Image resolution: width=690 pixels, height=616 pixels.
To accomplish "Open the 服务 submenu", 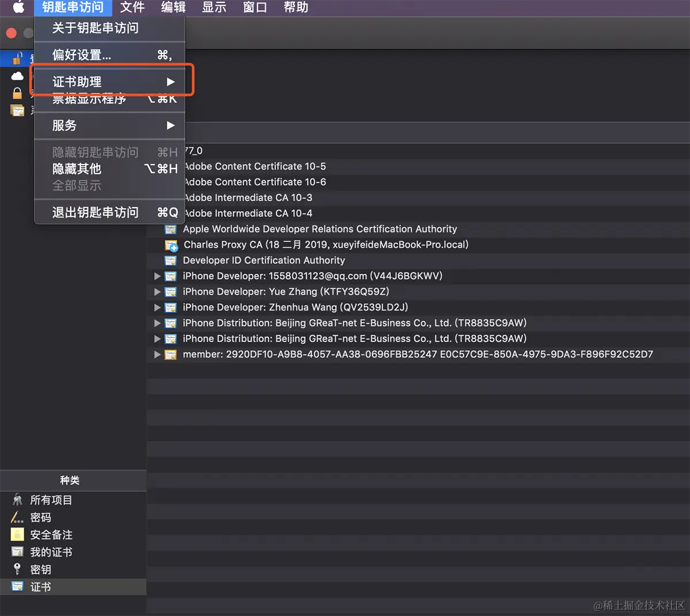I will coord(110,125).
